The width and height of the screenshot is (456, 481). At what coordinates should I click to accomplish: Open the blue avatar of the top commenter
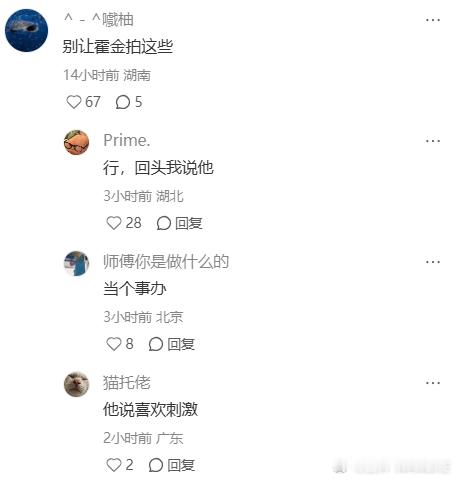click(x=27, y=30)
